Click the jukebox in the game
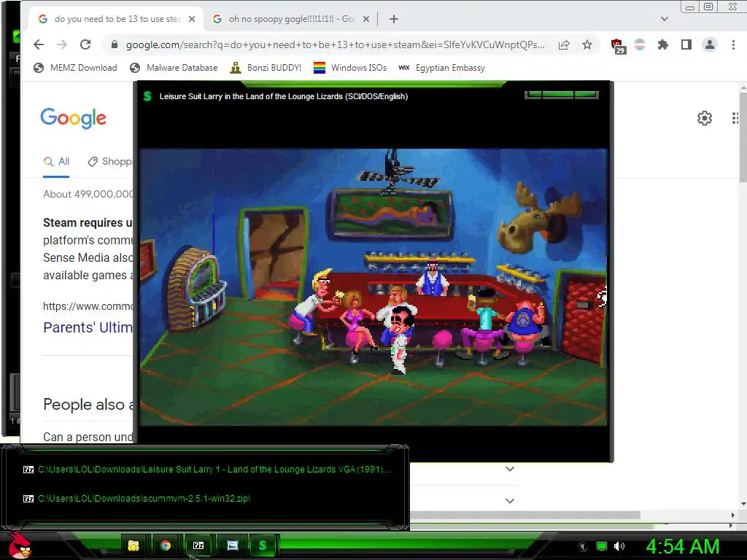 pyautogui.click(x=196, y=287)
